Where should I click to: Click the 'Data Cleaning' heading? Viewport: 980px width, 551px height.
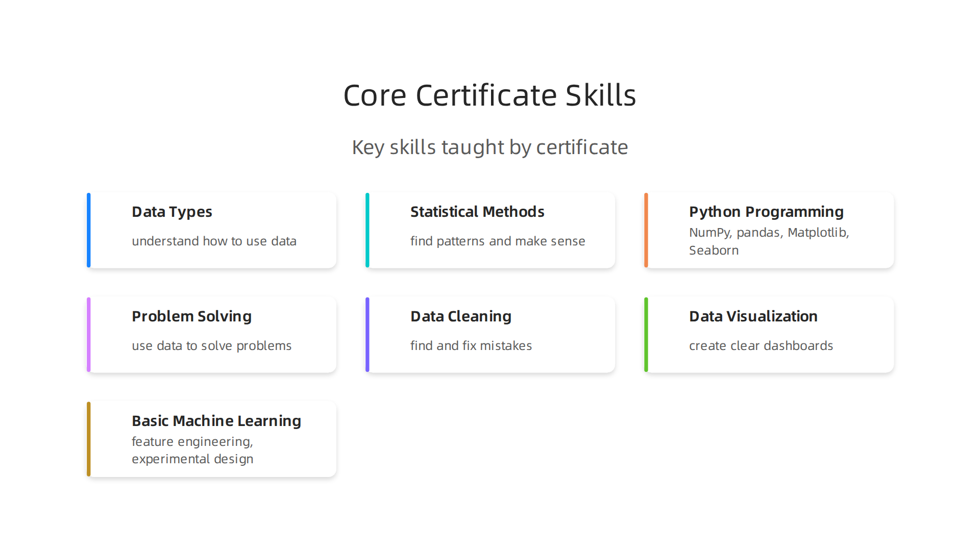(x=461, y=316)
